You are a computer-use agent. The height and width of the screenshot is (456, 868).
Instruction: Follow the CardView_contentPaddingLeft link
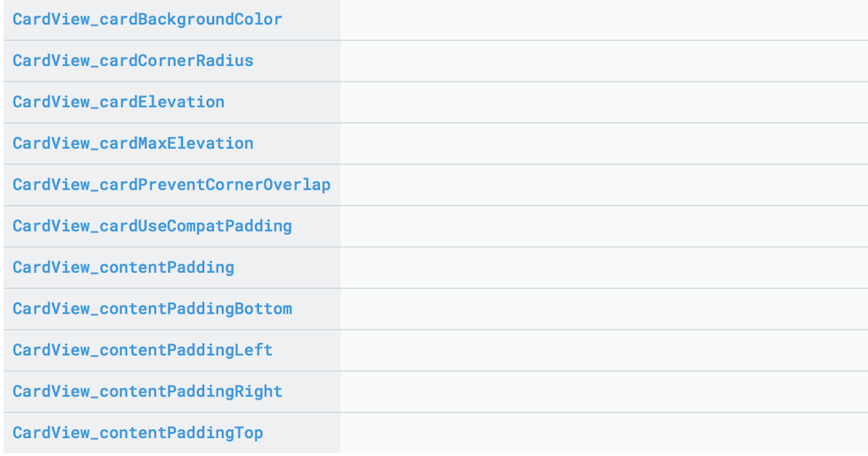(x=142, y=350)
